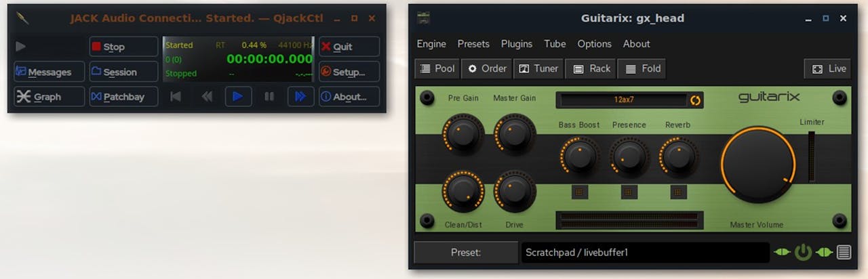Open the Options menu in Guitarix
The width and height of the screenshot is (868, 279).
point(595,44)
